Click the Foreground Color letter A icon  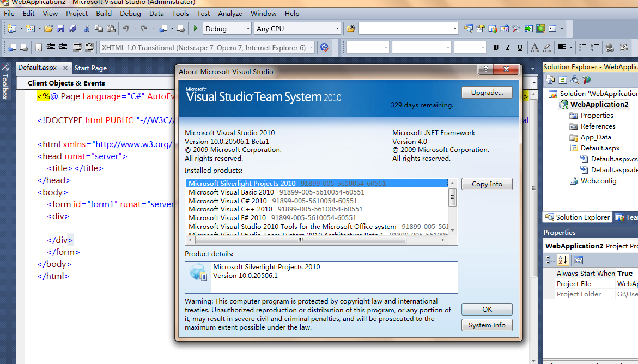[x=534, y=47]
